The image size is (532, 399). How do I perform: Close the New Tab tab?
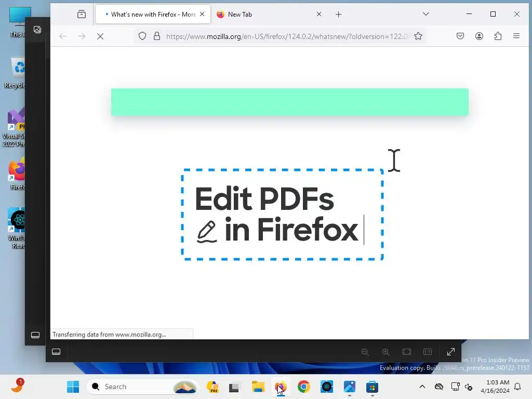tap(319, 14)
